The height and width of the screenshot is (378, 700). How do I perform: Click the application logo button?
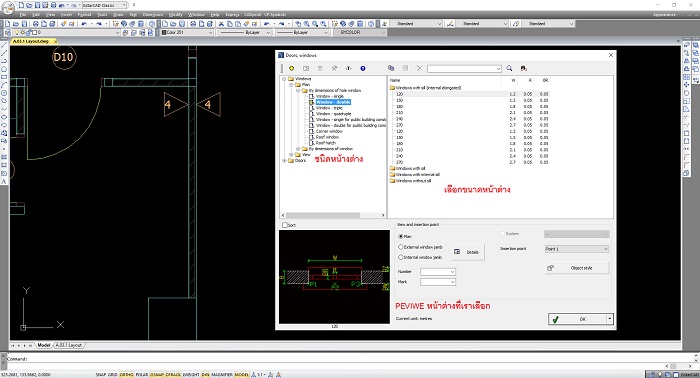(8, 7)
